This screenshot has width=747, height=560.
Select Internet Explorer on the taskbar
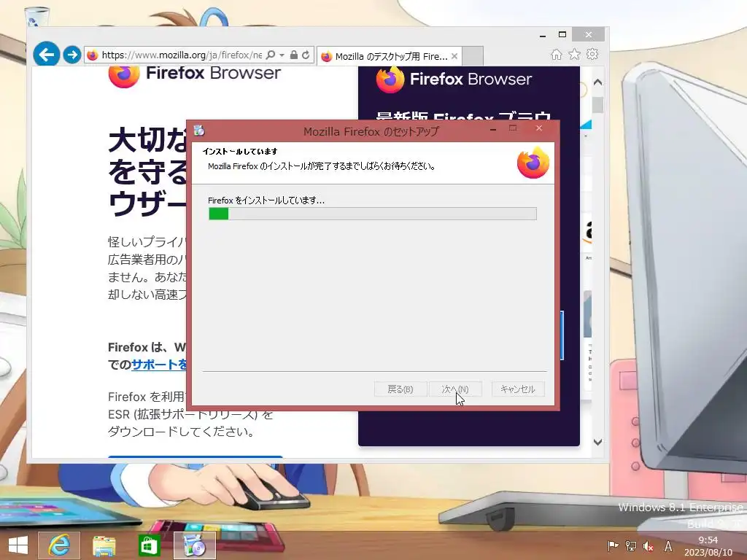coord(59,545)
